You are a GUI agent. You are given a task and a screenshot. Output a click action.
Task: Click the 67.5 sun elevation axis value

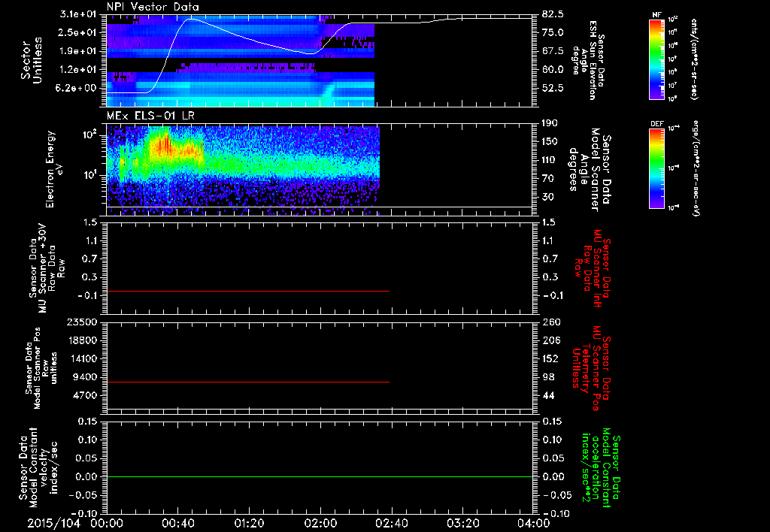pyautogui.click(x=553, y=51)
